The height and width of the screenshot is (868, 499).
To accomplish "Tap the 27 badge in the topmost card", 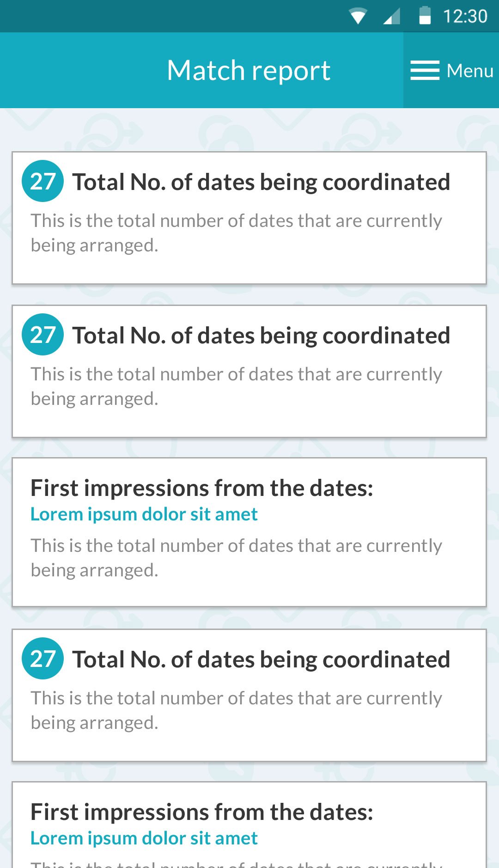I will 43,181.
